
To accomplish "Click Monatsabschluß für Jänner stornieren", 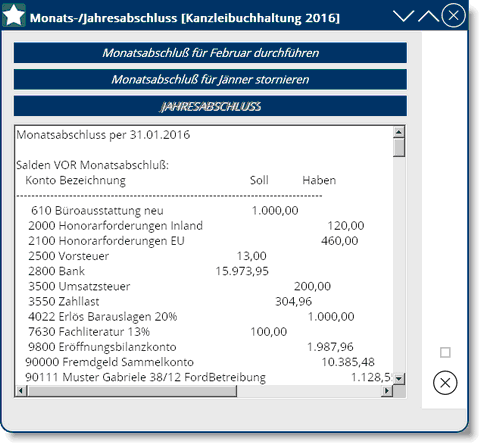I will (210, 79).
